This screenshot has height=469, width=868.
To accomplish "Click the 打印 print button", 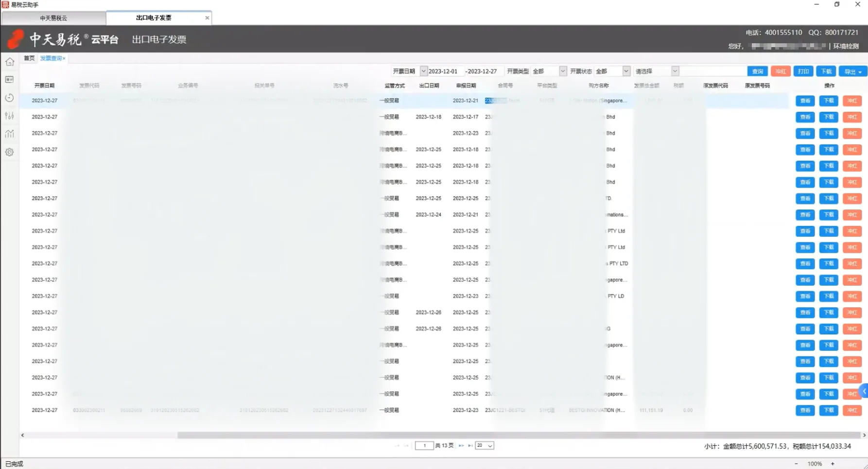I will point(803,71).
